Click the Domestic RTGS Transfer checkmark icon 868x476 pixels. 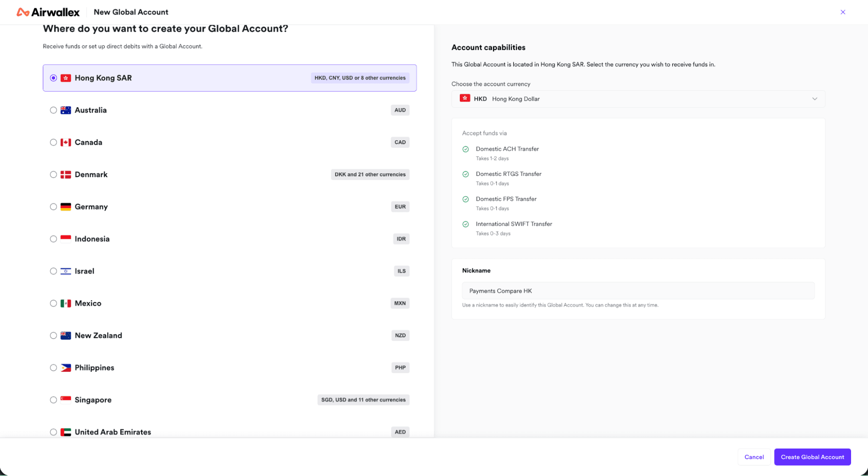tap(465, 174)
